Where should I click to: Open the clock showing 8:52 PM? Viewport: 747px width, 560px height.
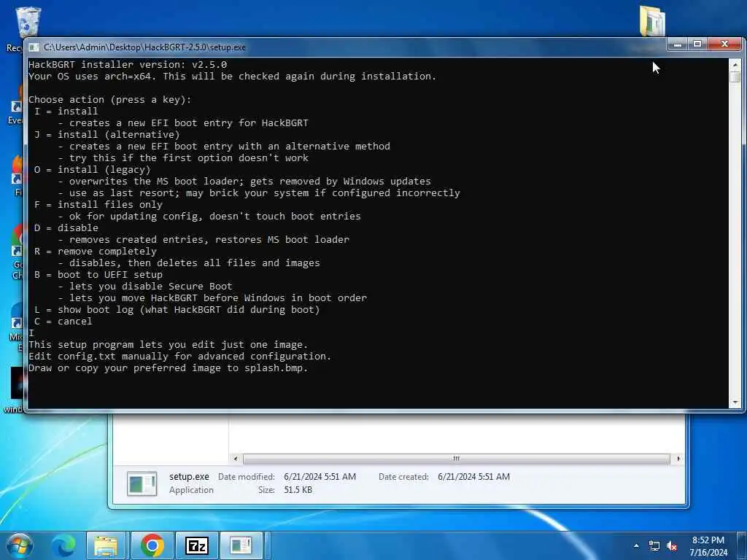[708, 546]
